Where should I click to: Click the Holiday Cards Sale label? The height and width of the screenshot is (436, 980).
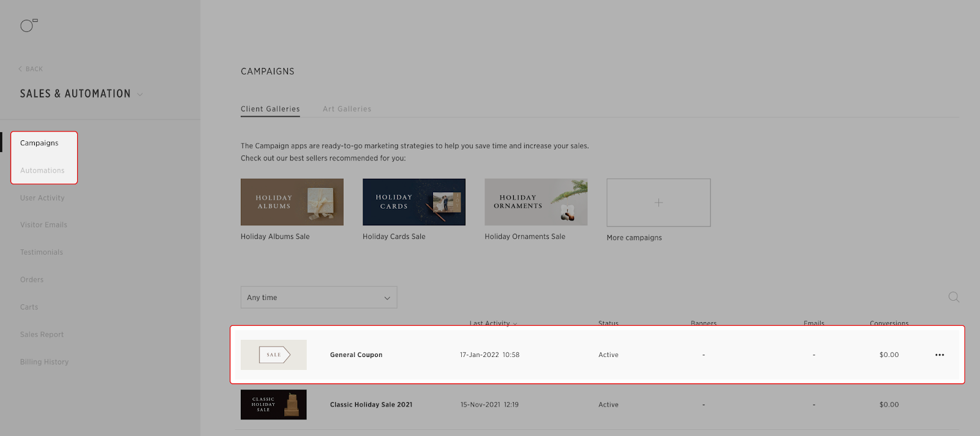394,236
